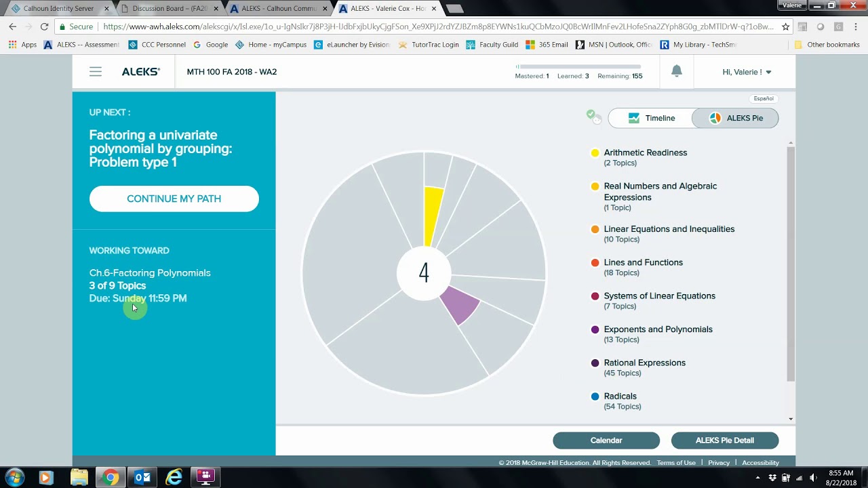Open the ALEKS Pie Detail
The image size is (868, 488).
pos(725,441)
